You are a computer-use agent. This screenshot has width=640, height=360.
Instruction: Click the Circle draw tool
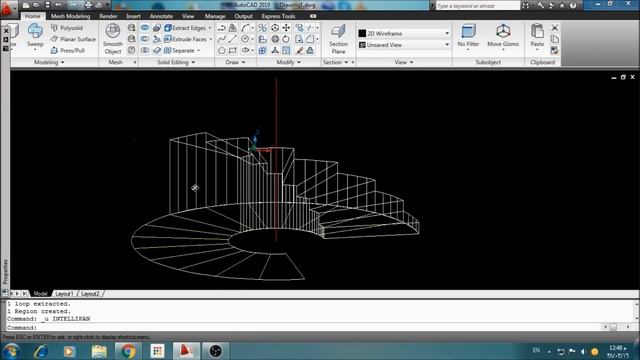click(x=245, y=39)
